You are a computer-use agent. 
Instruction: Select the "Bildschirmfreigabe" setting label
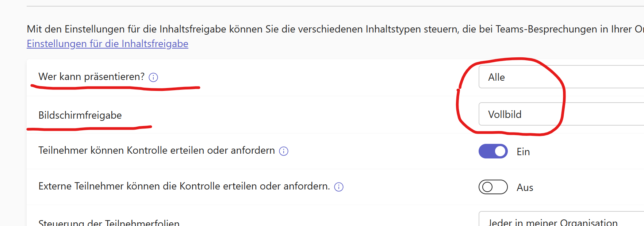click(80, 115)
